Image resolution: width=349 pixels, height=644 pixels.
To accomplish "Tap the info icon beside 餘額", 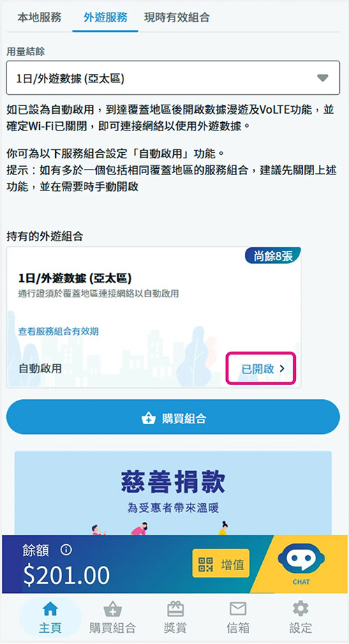I will tap(66, 550).
